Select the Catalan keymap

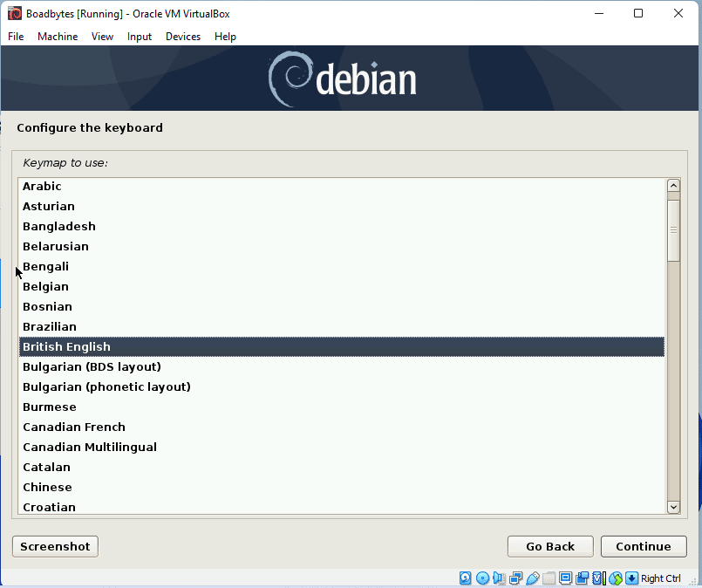tap(342, 468)
